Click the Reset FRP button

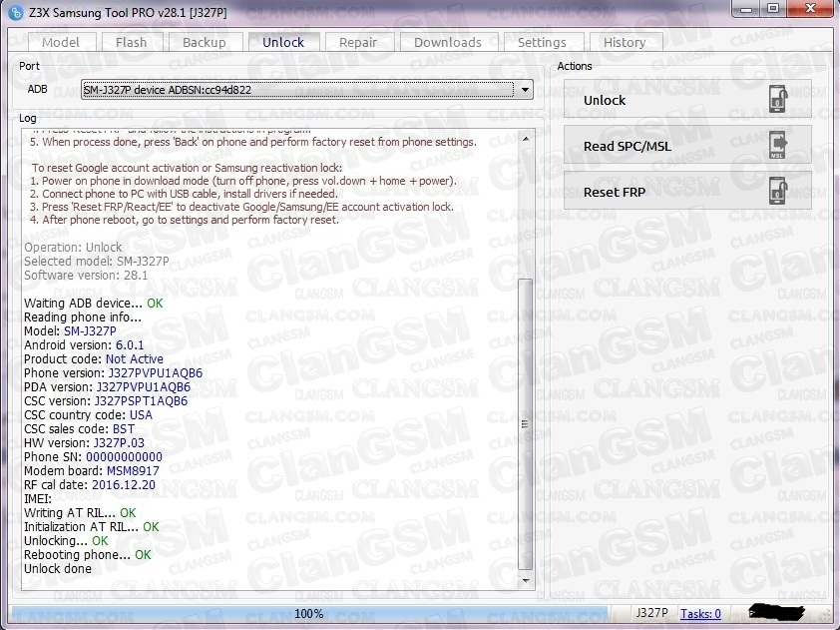[687, 192]
